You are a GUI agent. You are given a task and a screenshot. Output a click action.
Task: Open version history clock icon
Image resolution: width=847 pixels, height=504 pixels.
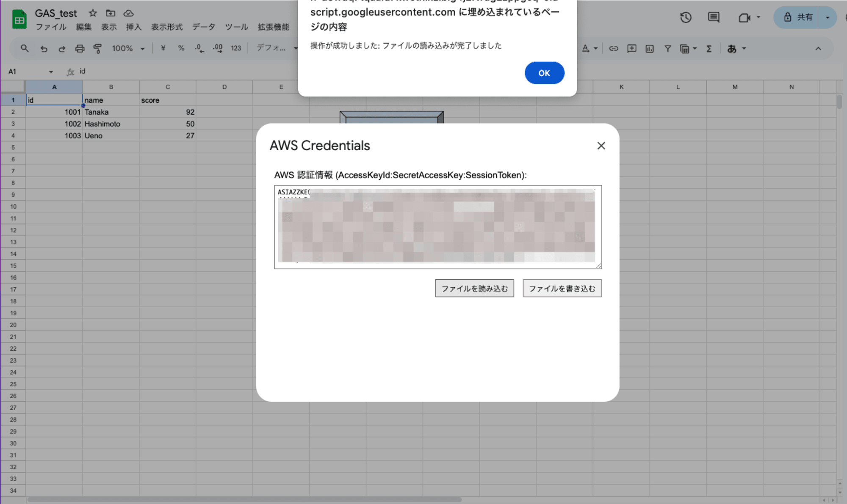coord(686,17)
